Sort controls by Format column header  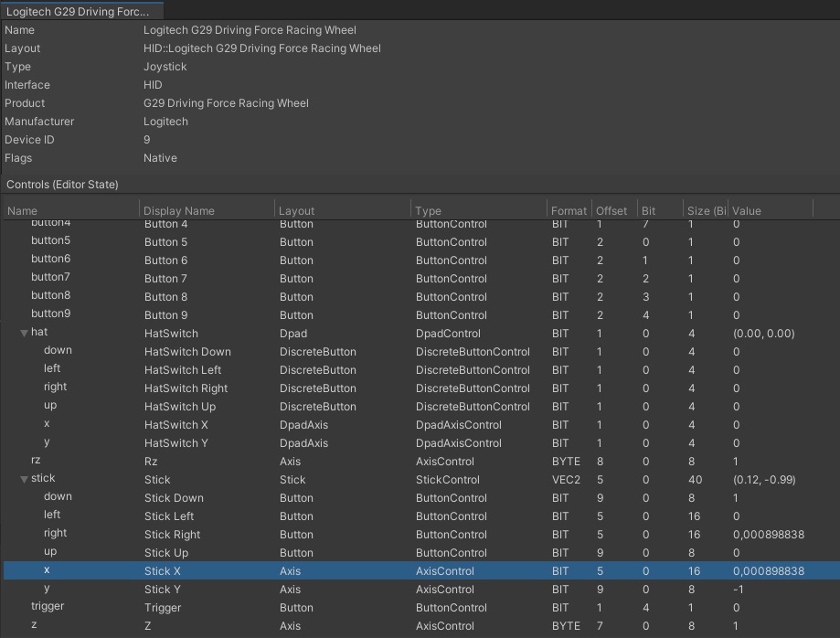pos(569,211)
